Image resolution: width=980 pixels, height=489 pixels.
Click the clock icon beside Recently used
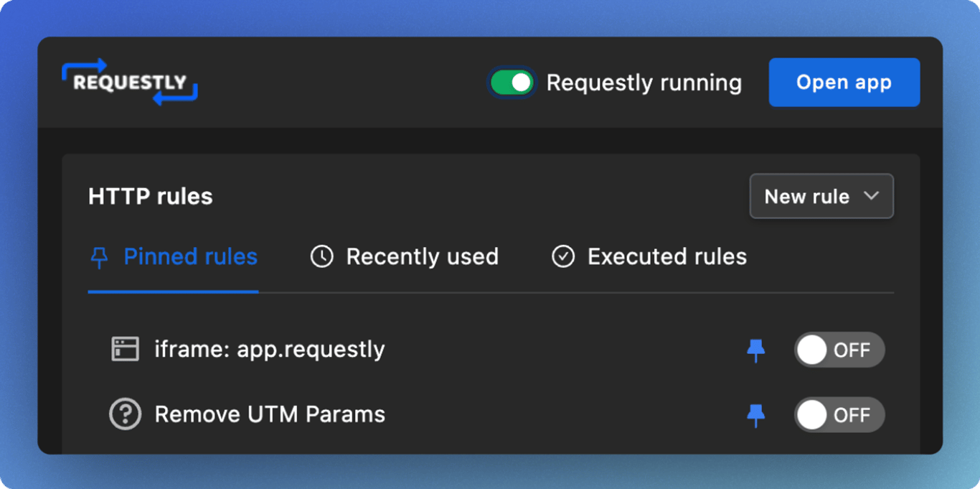pos(321,257)
